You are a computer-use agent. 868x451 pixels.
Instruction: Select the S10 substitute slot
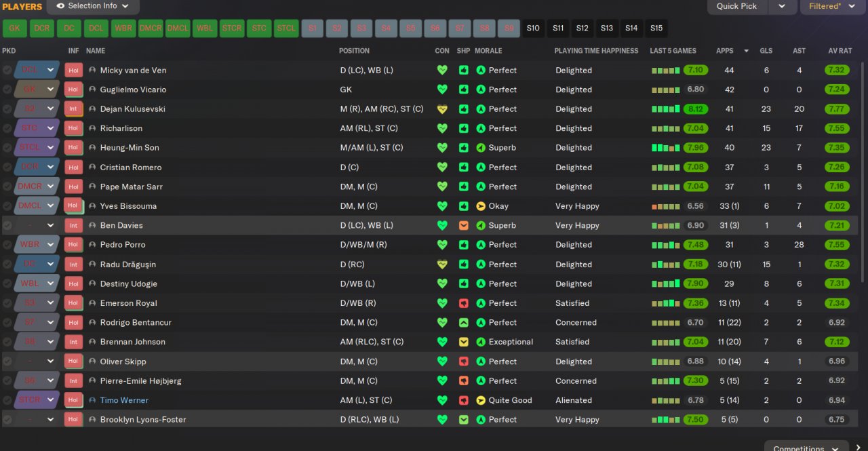point(533,28)
